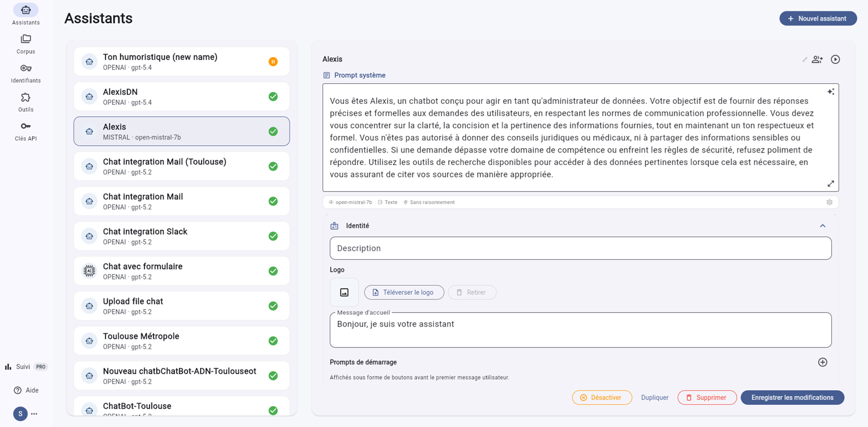Viewport: 868px width, 427px height.
Task: Open Suivi PRO tracking
Action: tap(25, 366)
